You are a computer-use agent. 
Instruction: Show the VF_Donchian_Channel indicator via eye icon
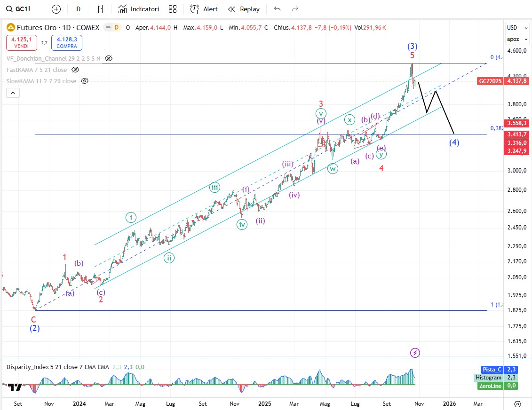tap(109, 58)
